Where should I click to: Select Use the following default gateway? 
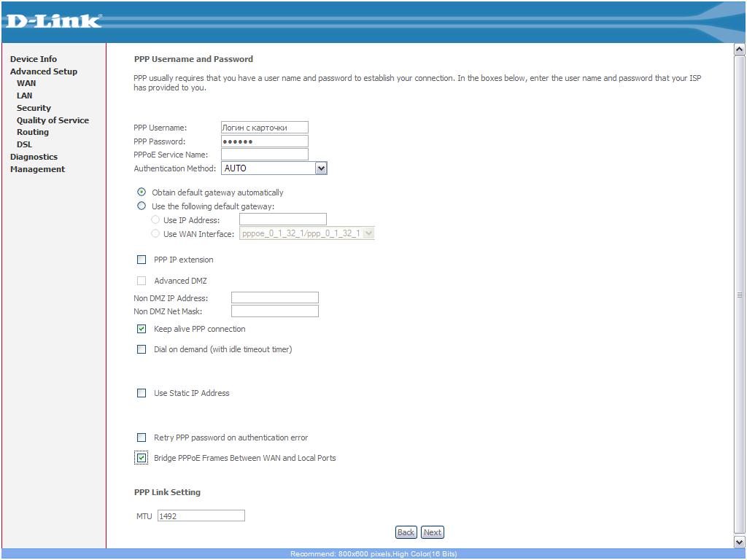[142, 206]
